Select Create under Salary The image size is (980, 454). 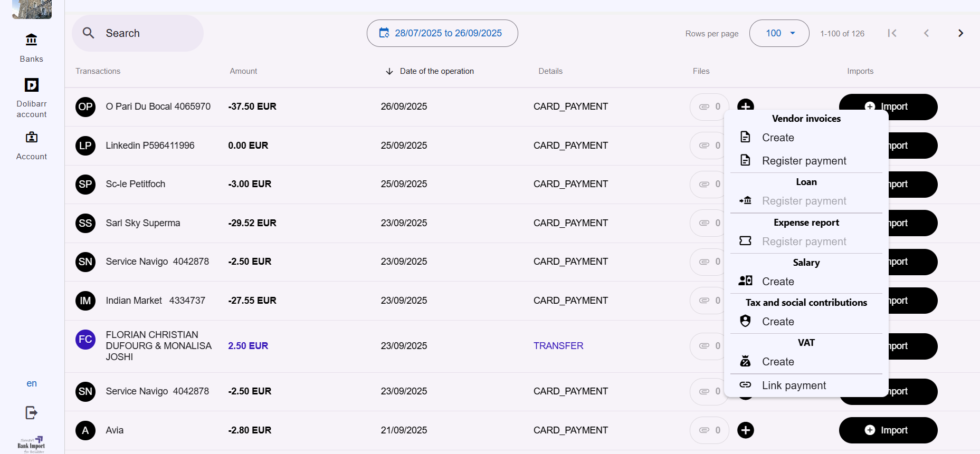[x=778, y=282]
